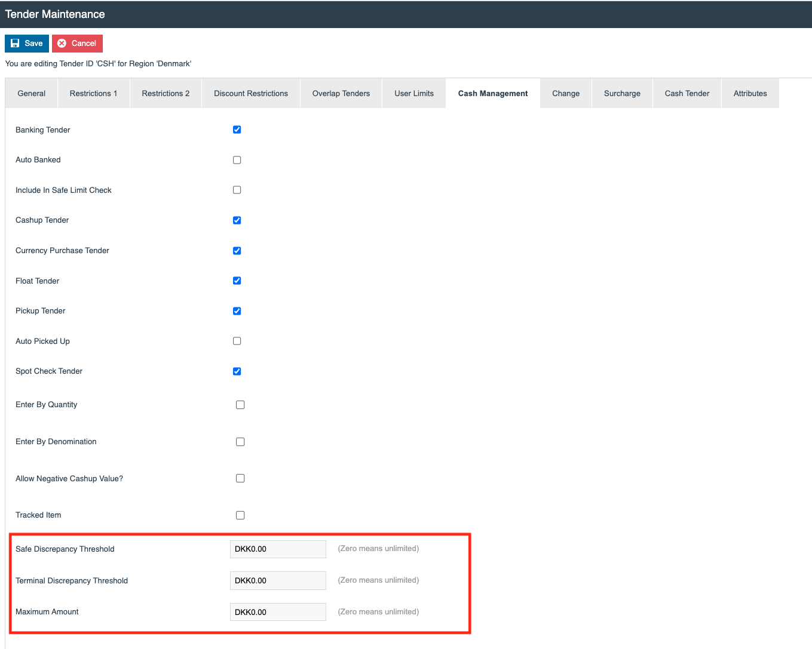The height and width of the screenshot is (649, 812).
Task: Enable the Auto Banked checkbox
Action: 237,160
